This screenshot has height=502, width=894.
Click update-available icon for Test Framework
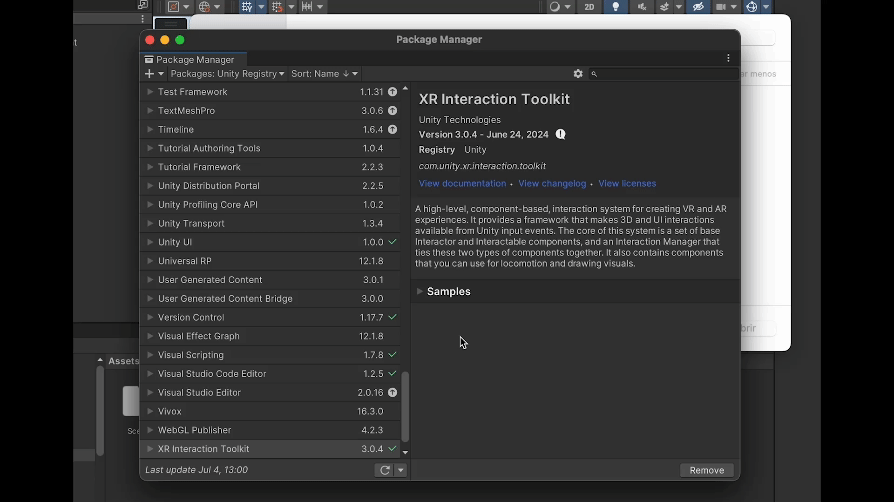pos(392,92)
